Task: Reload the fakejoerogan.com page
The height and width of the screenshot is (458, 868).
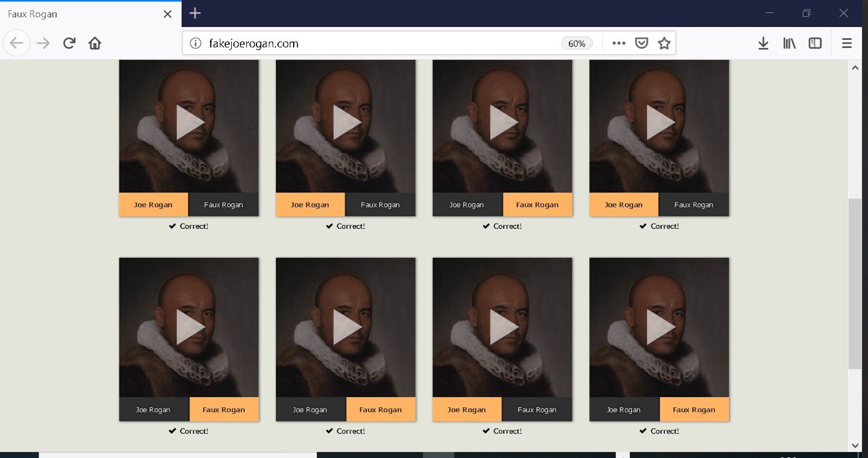Action: pos(69,43)
